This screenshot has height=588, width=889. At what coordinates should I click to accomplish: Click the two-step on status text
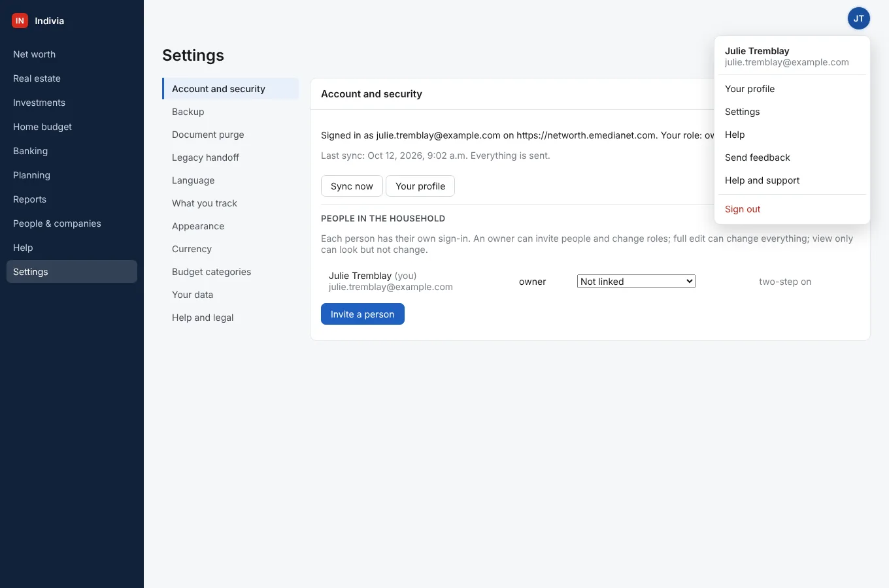coord(785,282)
